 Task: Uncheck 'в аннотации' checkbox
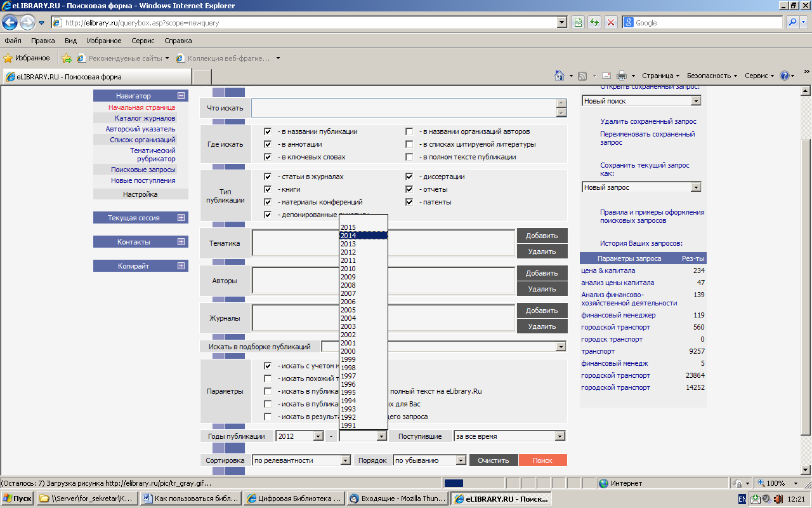[268, 144]
